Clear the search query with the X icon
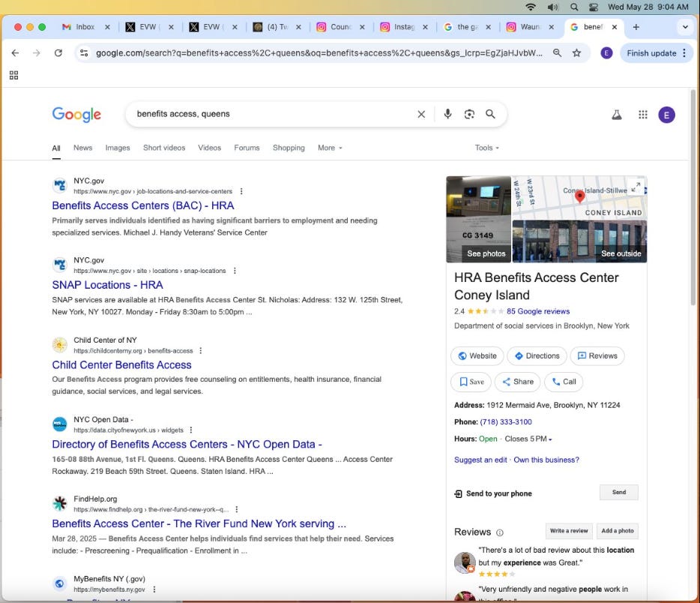 click(421, 114)
